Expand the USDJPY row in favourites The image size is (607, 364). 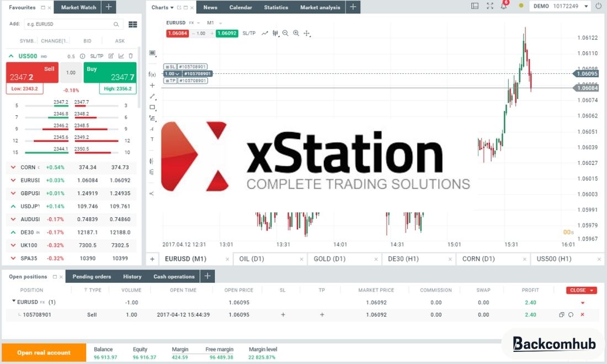tap(13, 207)
